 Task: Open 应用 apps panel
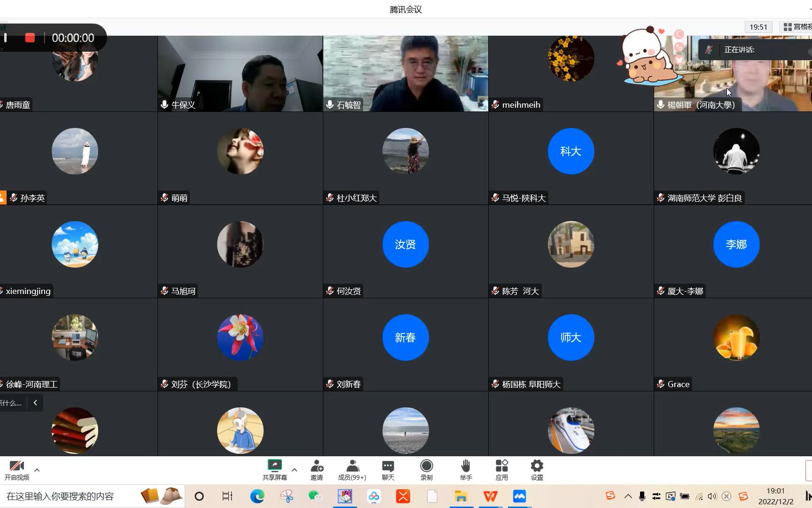click(x=502, y=470)
